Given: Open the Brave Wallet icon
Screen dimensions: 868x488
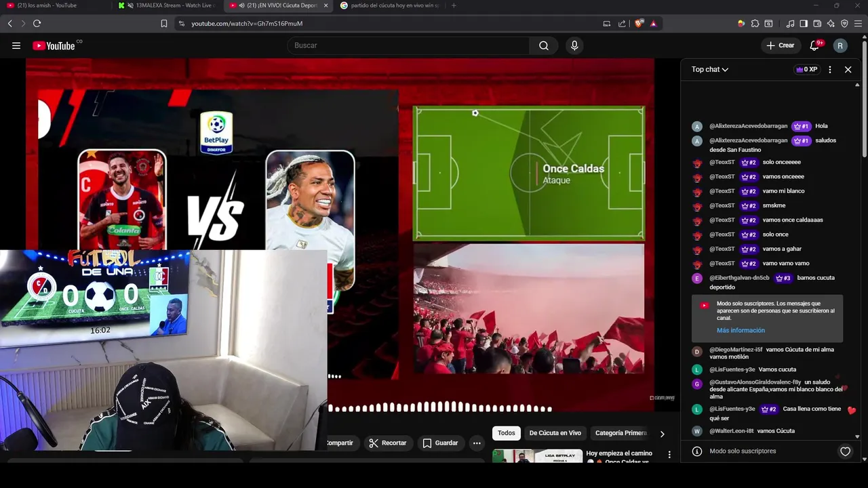Looking at the screenshot, I should (x=817, y=23).
